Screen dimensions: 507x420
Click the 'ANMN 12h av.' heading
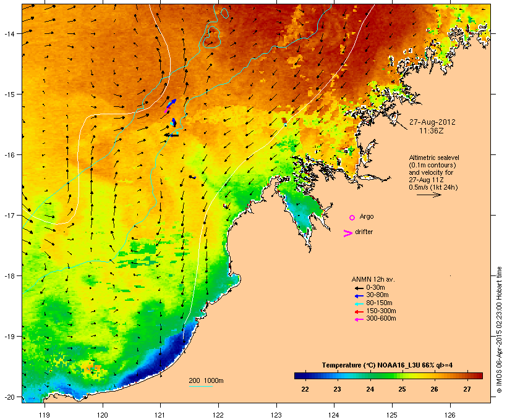coord(373,279)
